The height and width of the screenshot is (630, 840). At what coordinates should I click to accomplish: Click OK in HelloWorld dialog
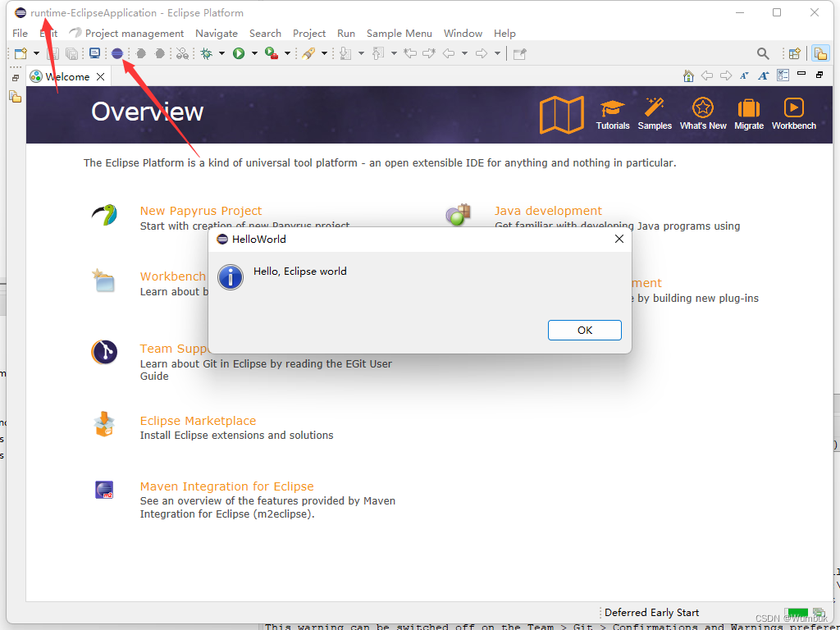click(584, 330)
